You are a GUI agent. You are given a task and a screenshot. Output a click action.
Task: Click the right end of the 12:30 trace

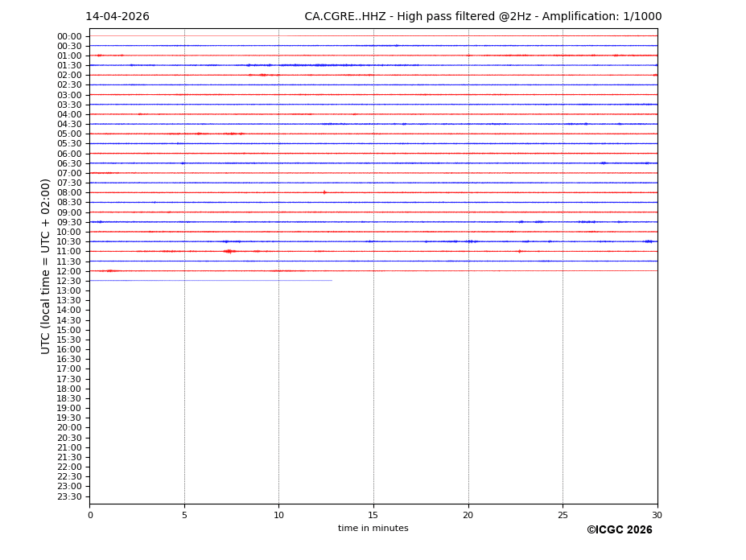click(x=331, y=280)
